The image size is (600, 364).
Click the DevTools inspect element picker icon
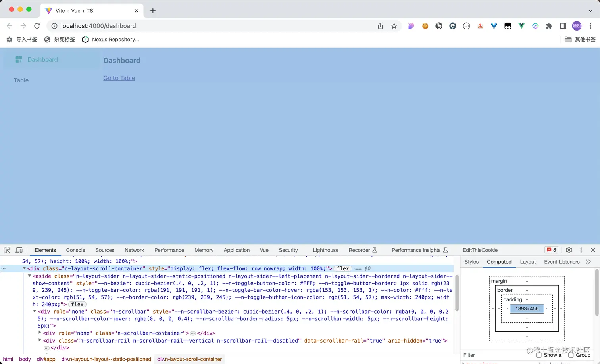[x=7, y=250]
